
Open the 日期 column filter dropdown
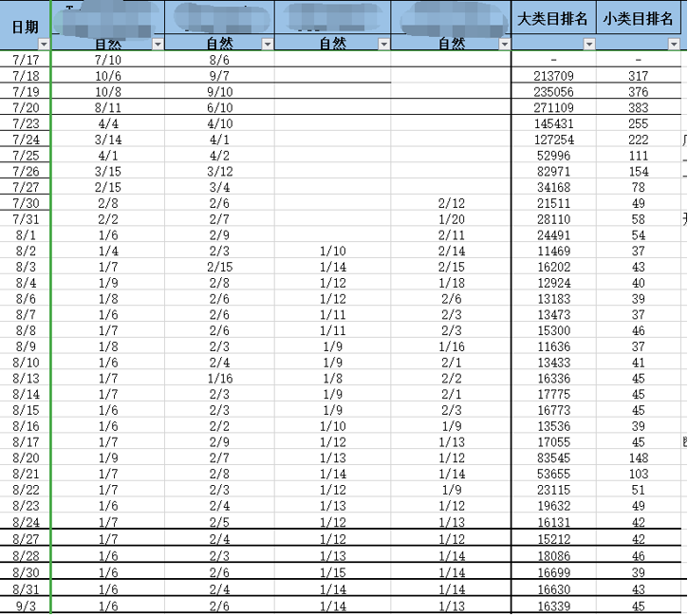(x=43, y=45)
